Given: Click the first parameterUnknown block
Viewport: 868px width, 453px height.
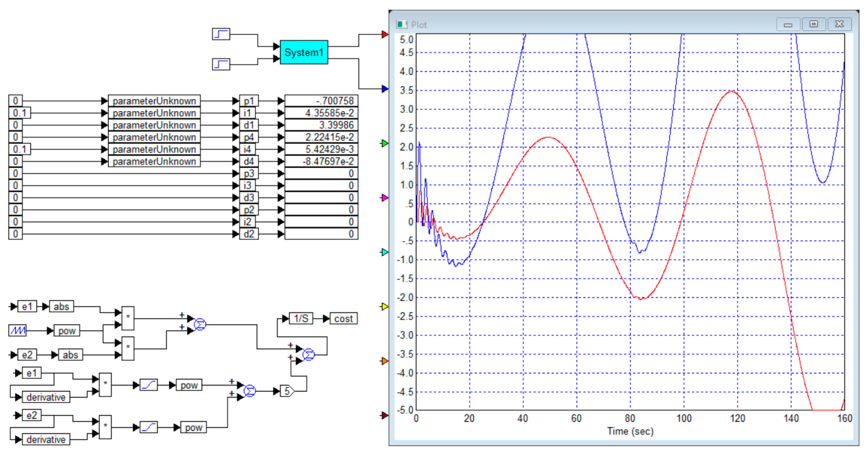Looking at the screenshot, I should pyautogui.click(x=154, y=101).
